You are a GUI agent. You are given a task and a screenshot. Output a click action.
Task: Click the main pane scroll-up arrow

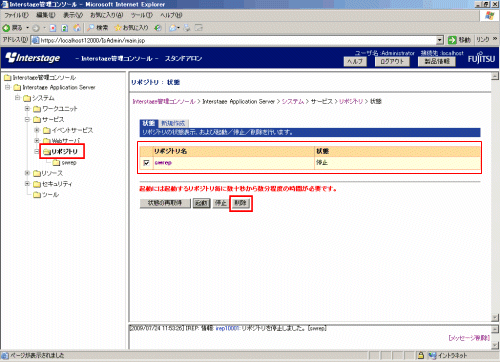[495, 76]
